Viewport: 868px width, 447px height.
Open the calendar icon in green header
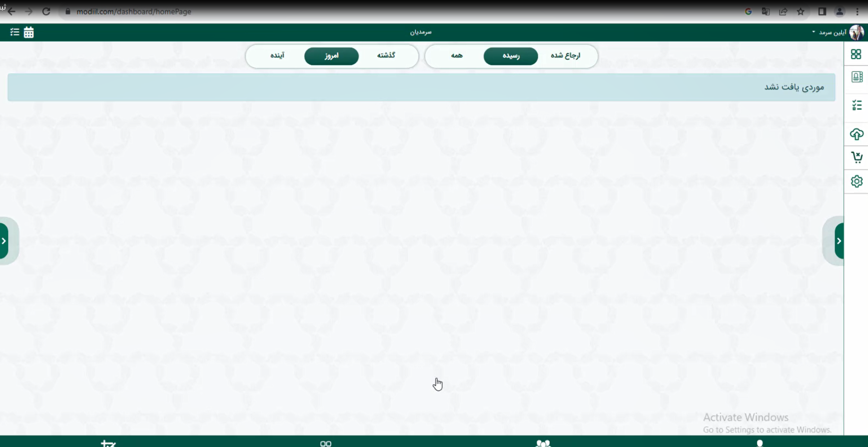(29, 32)
